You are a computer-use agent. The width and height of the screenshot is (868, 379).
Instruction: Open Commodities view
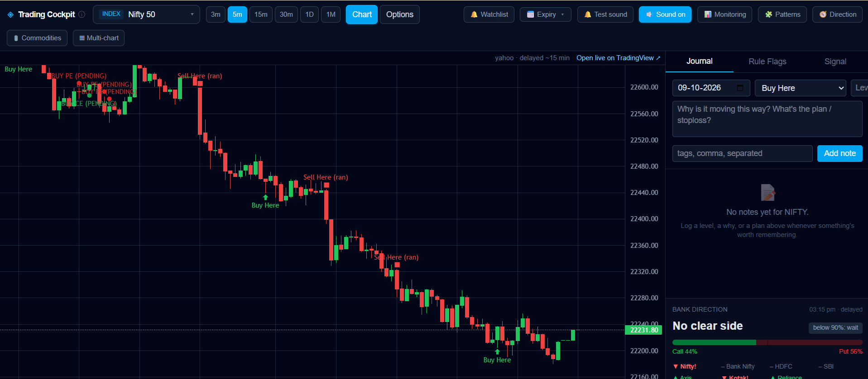click(x=37, y=38)
